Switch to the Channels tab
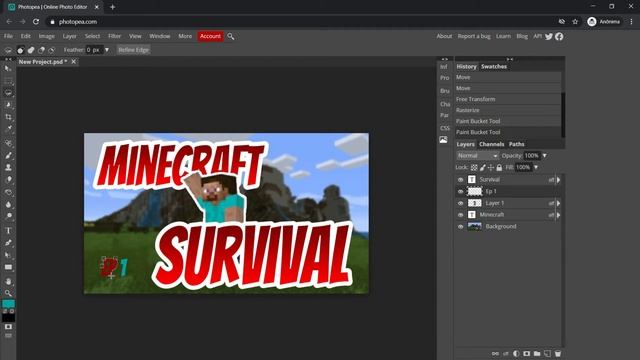This screenshot has height=360, width=640. pos(491,144)
